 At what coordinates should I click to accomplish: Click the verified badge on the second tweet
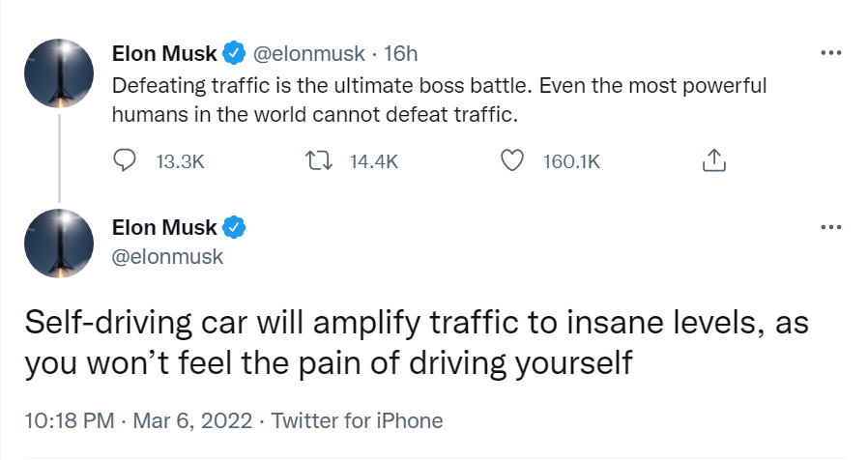pos(235,228)
